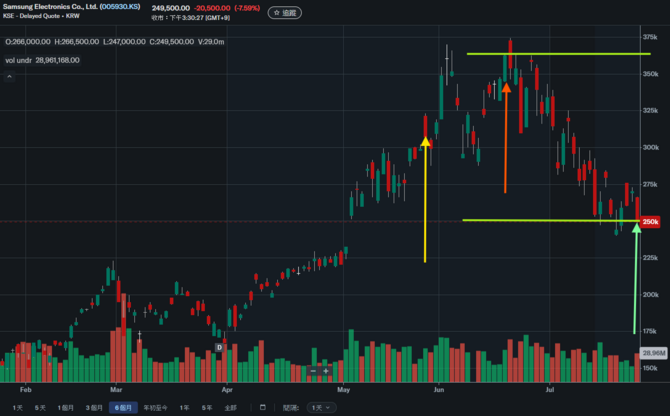
Task: Click the Jun date axis label
Action: 438,390
